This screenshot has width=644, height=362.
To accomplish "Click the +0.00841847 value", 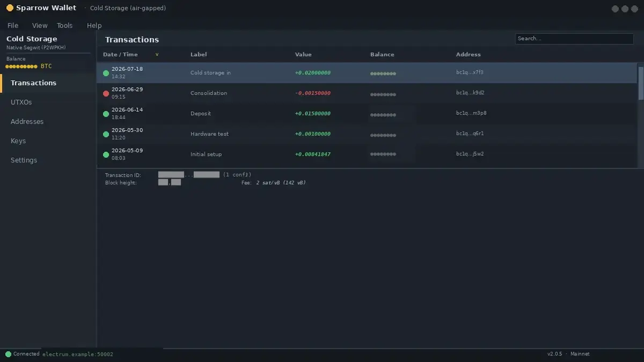I will pos(313,154).
